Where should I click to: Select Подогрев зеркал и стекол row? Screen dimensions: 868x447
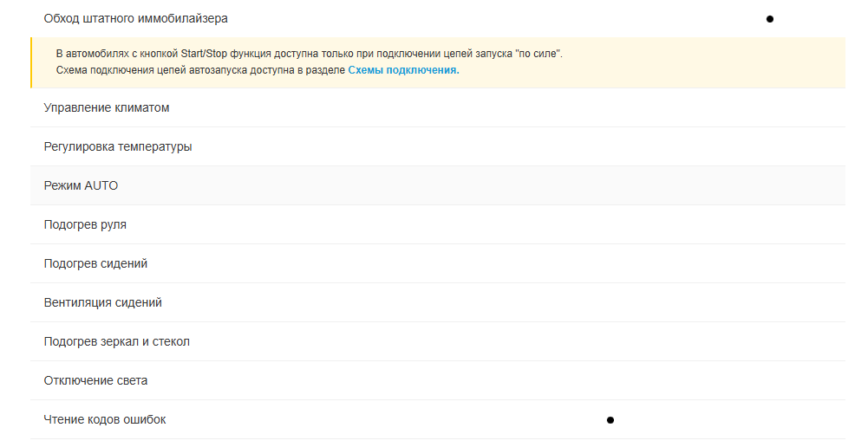coord(116,341)
